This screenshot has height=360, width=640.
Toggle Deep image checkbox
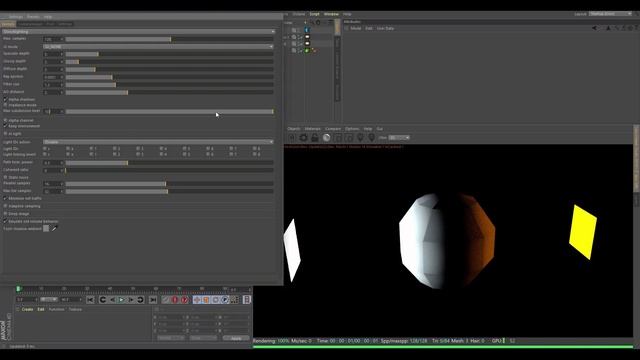tap(5, 213)
